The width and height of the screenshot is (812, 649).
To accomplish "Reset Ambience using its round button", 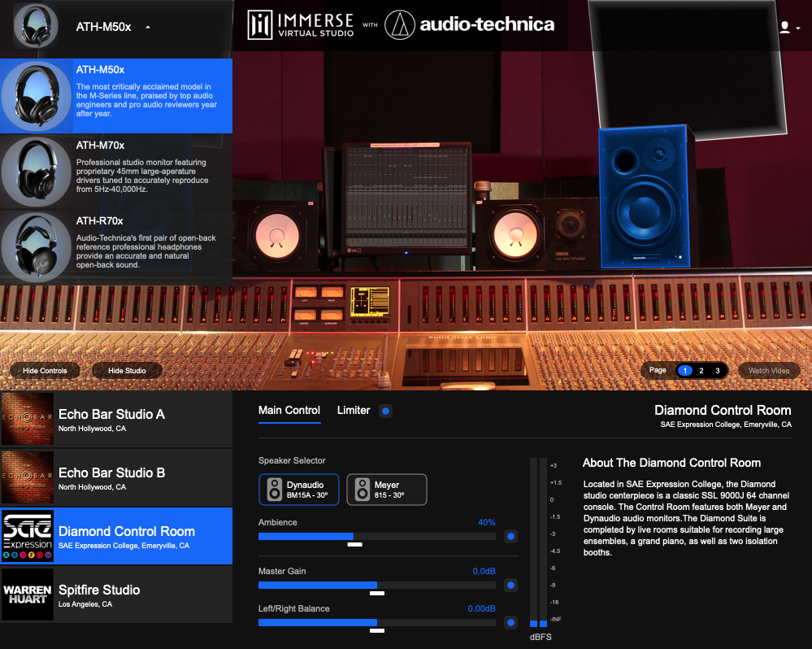I will (510, 537).
